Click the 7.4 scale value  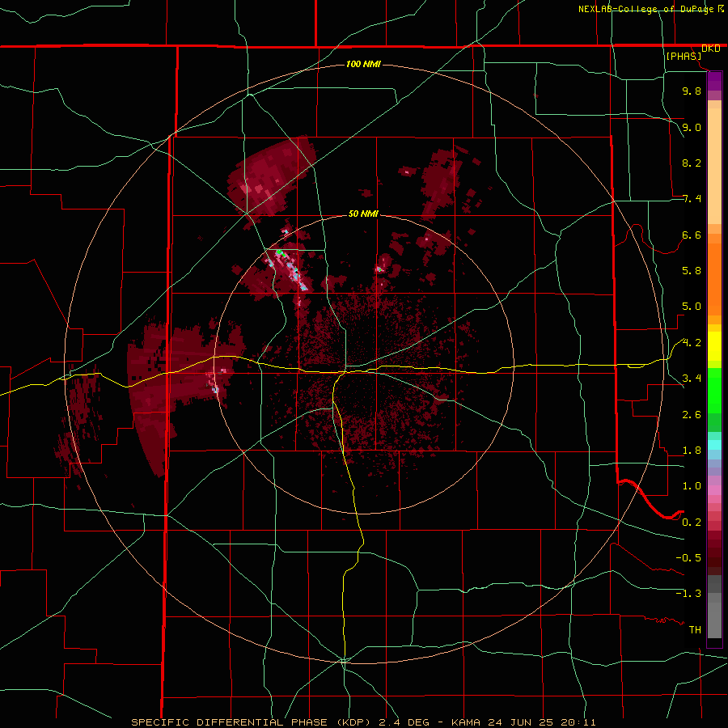click(692, 199)
